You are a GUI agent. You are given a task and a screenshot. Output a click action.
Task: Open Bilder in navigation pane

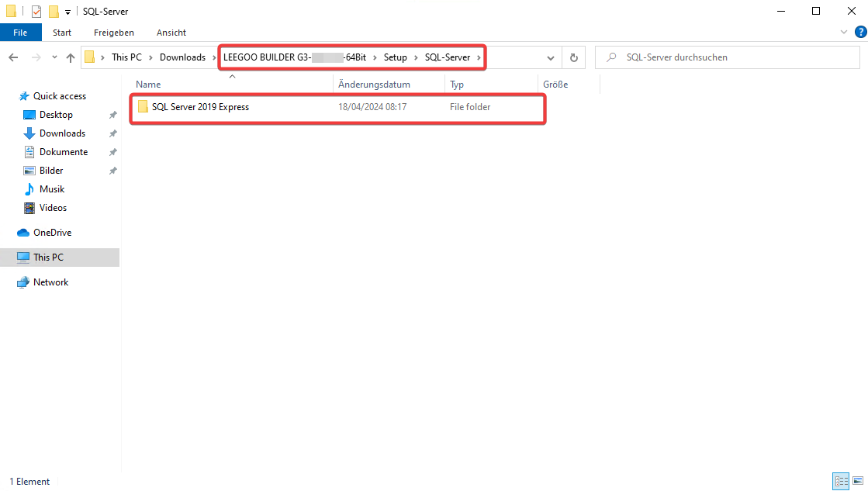click(x=51, y=171)
